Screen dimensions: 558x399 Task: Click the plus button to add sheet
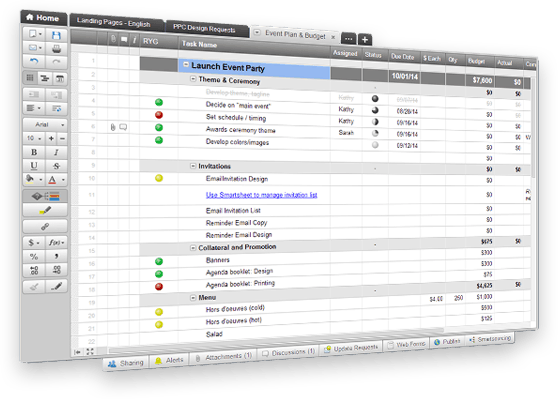click(x=365, y=40)
